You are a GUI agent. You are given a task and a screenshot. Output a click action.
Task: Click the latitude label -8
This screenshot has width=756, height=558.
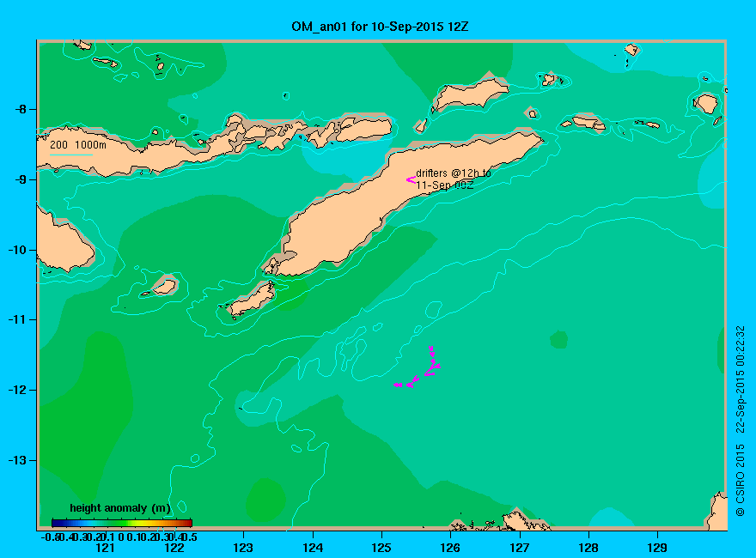[x=21, y=109]
